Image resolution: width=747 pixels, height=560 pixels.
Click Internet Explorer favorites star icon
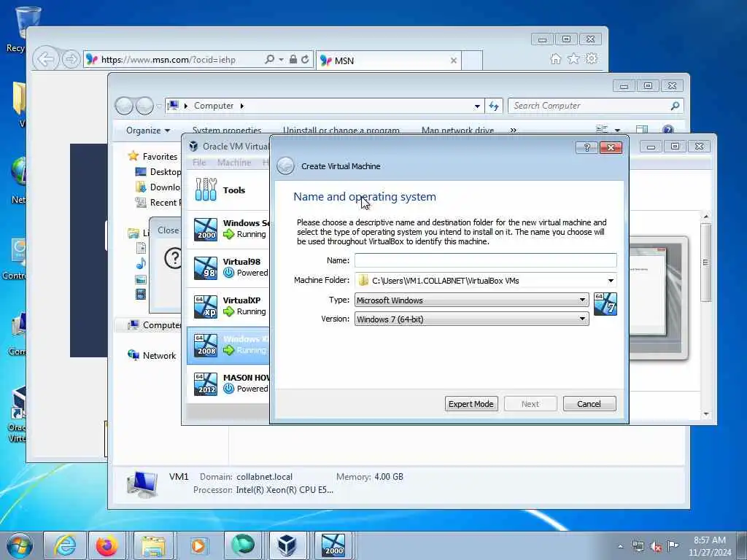[573, 58]
